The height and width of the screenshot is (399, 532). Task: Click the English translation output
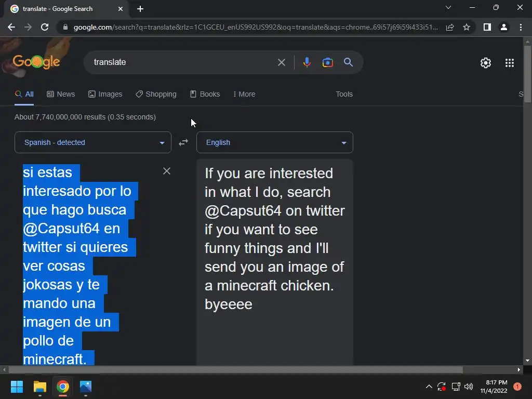tap(274, 238)
